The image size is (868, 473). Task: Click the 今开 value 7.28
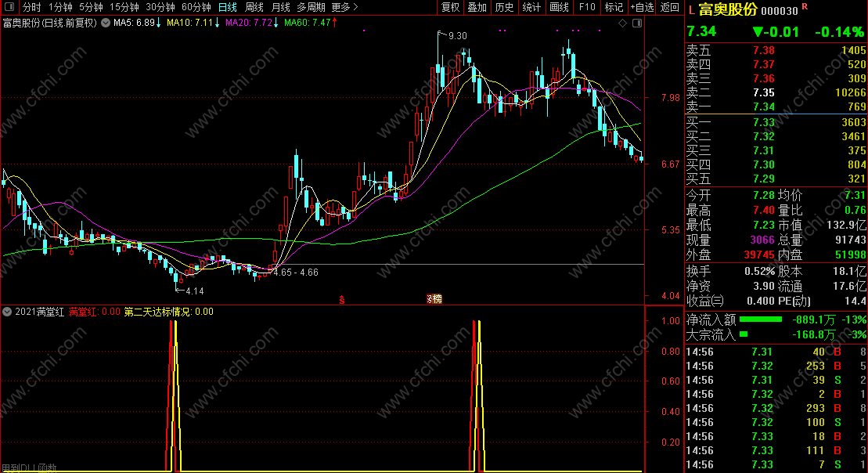(763, 196)
